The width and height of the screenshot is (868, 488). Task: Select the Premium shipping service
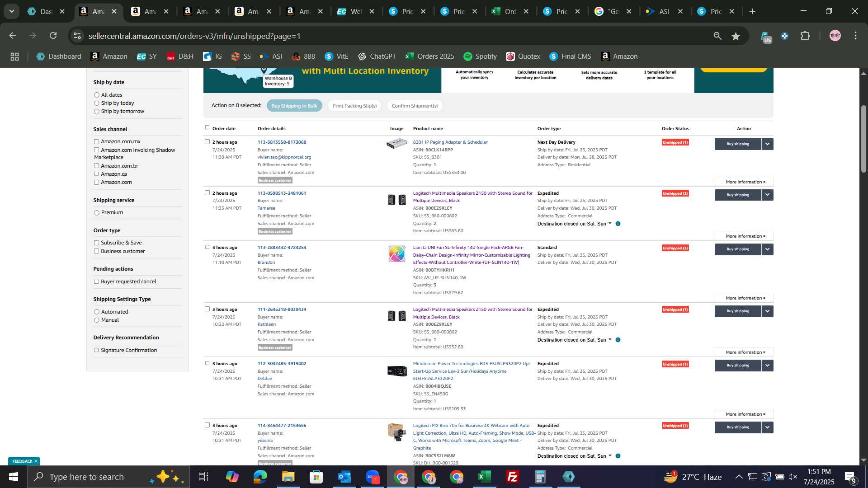[96, 212]
